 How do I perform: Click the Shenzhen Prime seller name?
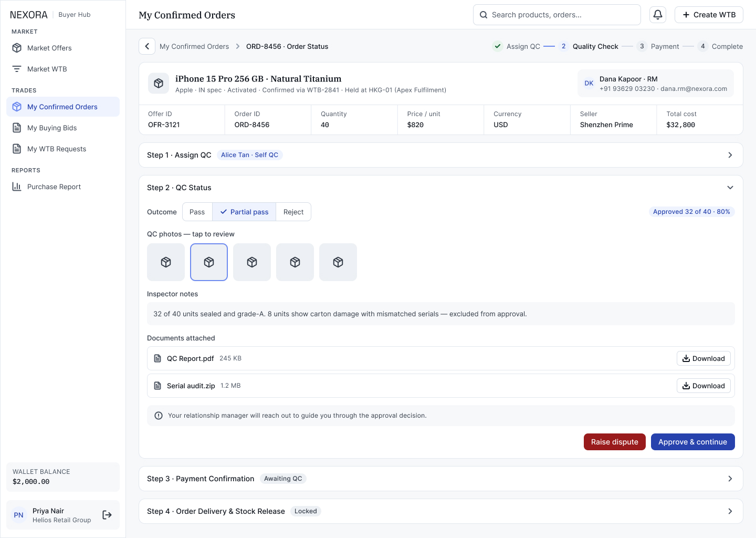coord(606,125)
